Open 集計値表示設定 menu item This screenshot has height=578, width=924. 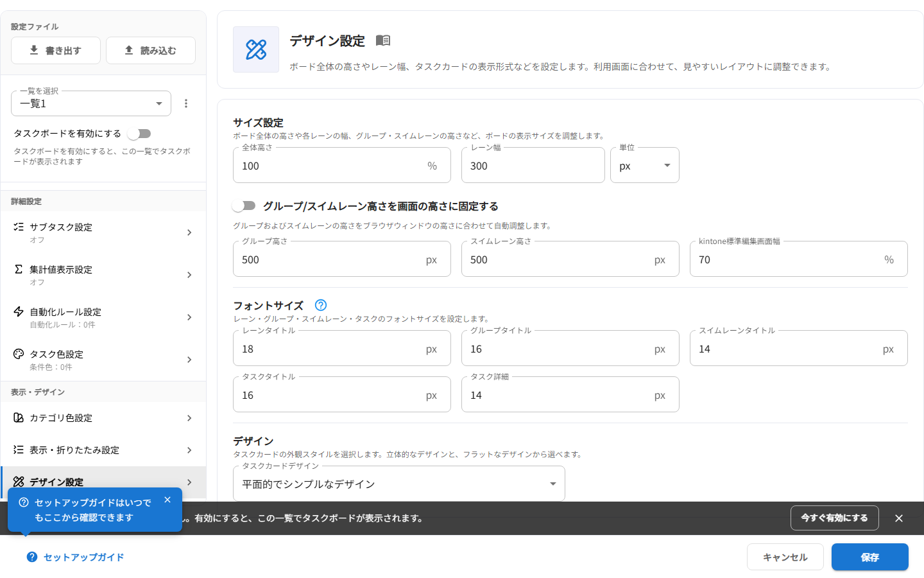[x=103, y=275]
